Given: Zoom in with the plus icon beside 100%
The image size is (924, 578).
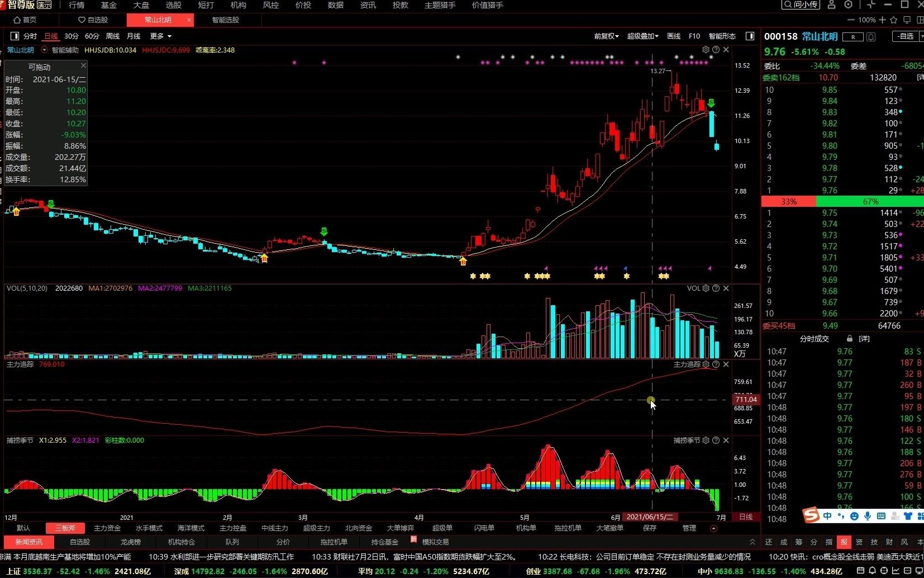Looking at the screenshot, I should [882, 20].
